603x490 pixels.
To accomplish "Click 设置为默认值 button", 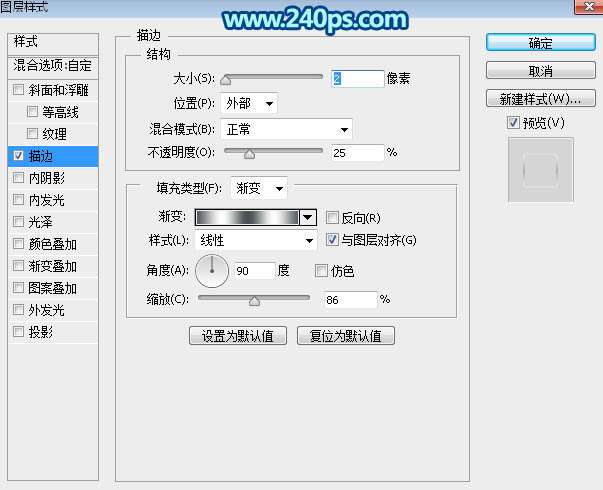I will coord(238,336).
